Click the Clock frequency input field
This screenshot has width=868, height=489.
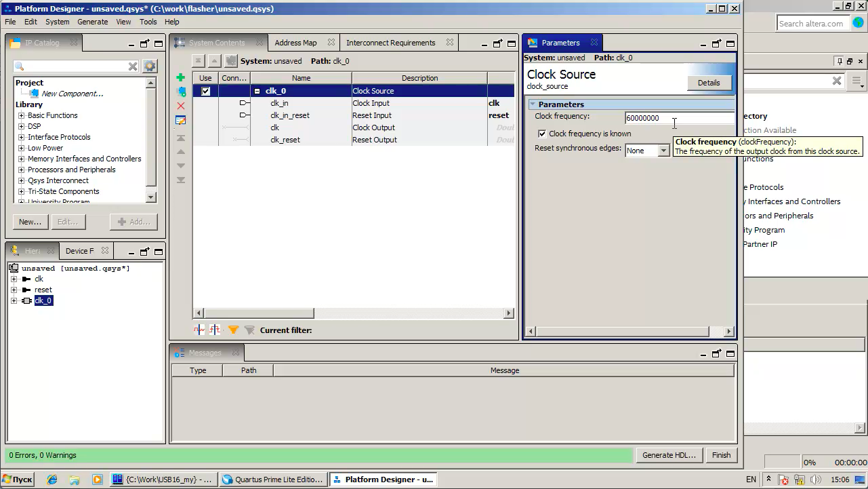[680, 118]
